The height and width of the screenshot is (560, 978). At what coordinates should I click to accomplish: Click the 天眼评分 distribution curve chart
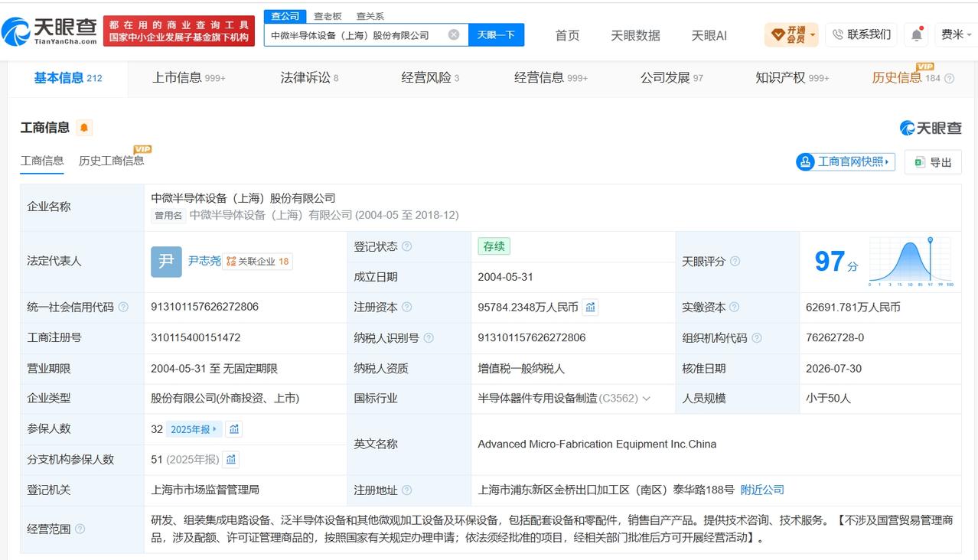click(x=911, y=262)
